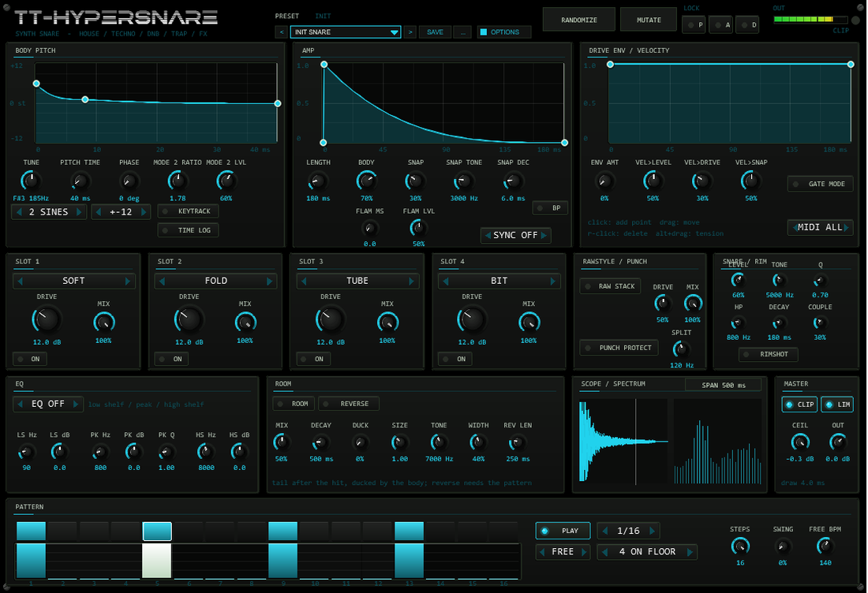This screenshot has height=593, width=868.
Task: Click left arrow of EQ OFF selector
Action: pyautogui.click(x=21, y=404)
